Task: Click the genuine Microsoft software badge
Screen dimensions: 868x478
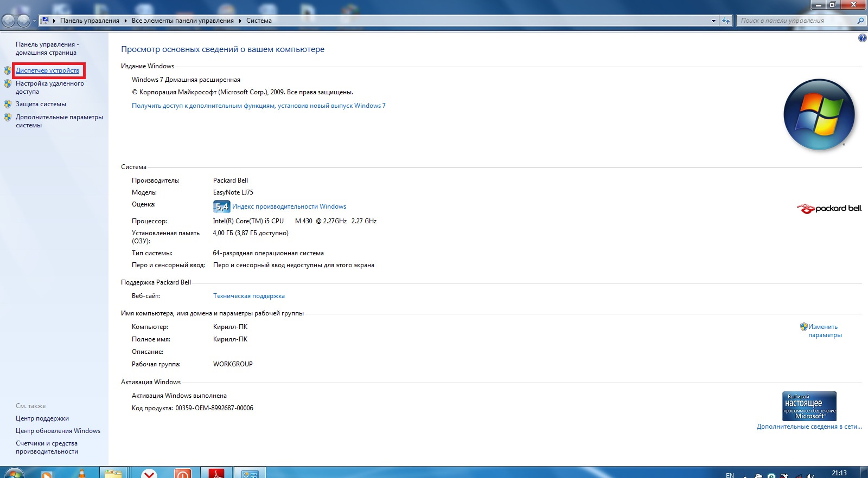Action: tap(809, 406)
